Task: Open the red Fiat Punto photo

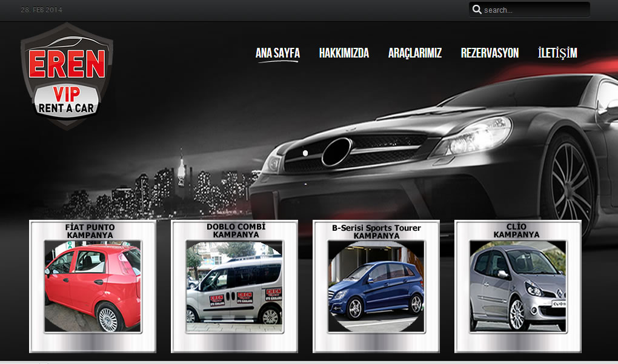Action: pyautogui.click(x=93, y=286)
